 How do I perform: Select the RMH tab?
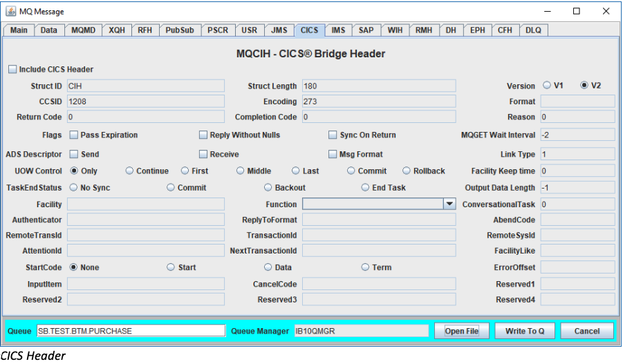click(424, 30)
